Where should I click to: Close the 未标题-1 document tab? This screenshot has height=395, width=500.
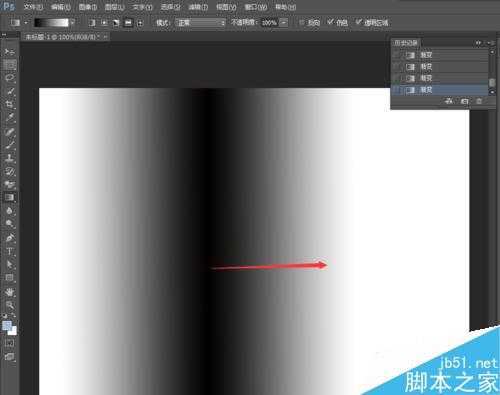coord(105,37)
